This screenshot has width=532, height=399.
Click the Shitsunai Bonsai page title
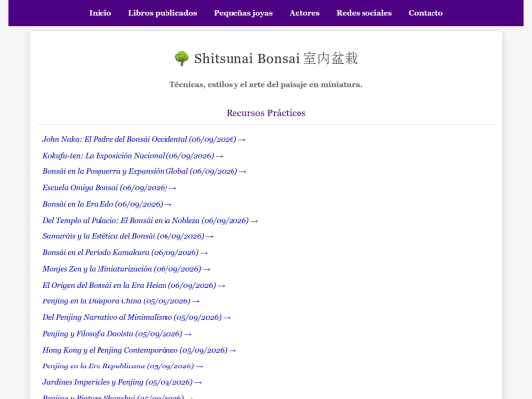pos(266,59)
